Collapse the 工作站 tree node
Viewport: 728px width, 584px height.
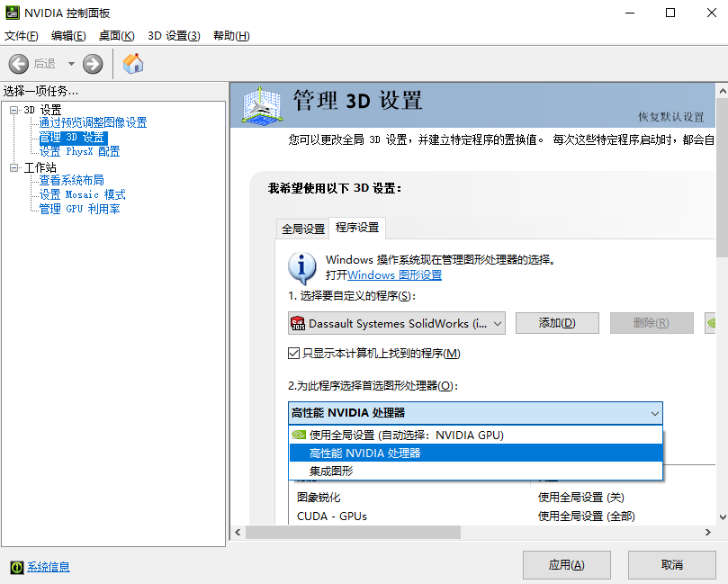[x=14, y=167]
